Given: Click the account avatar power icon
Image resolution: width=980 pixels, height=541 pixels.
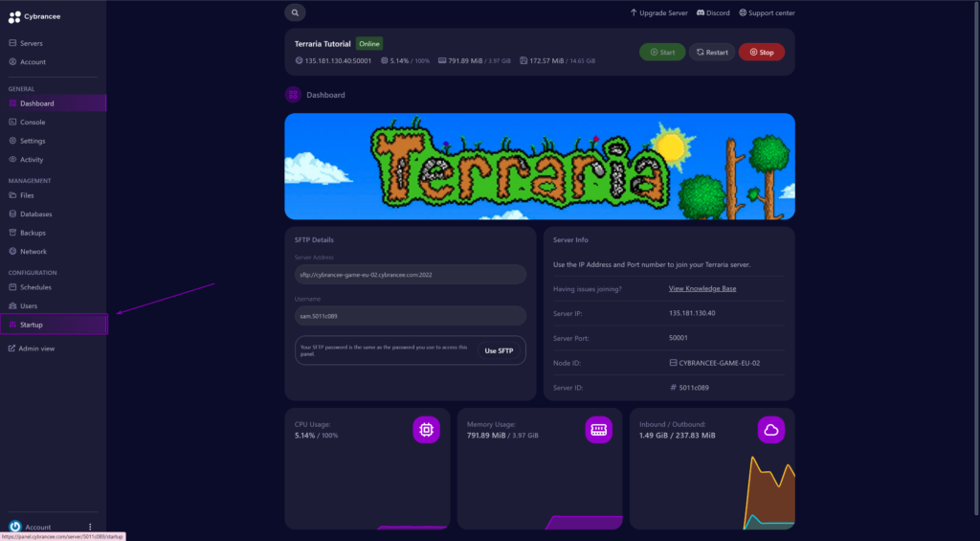Looking at the screenshot, I should [x=14, y=527].
